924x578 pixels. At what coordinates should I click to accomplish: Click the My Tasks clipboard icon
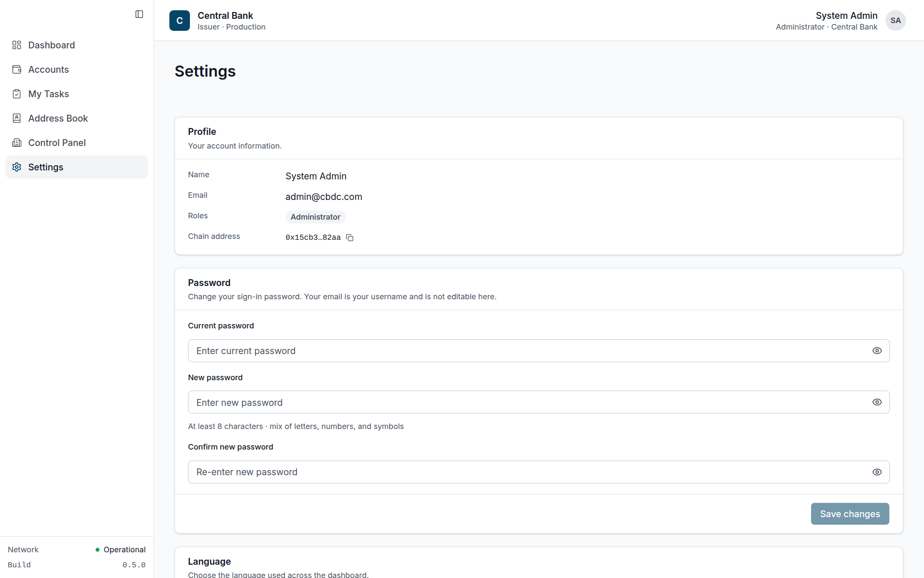(x=17, y=94)
